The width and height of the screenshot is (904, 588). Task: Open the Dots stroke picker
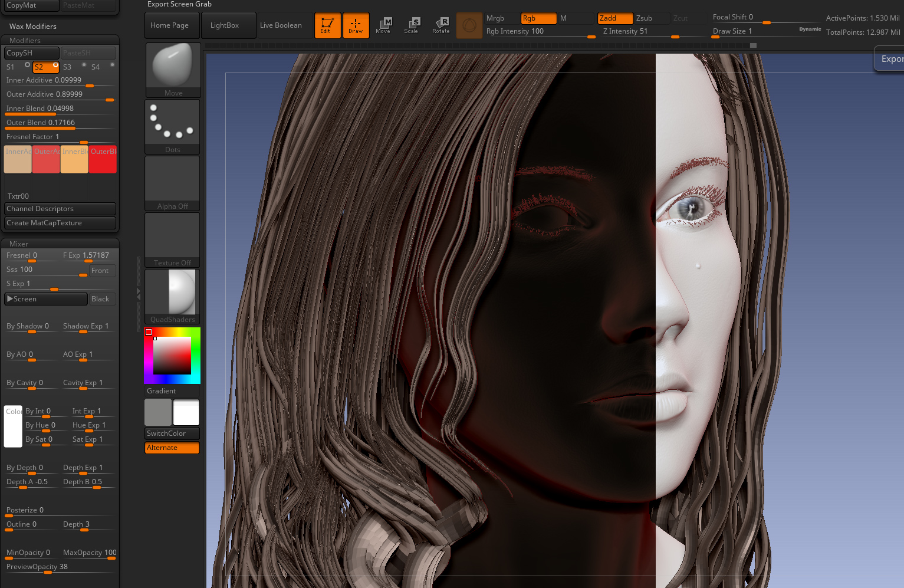[173, 127]
